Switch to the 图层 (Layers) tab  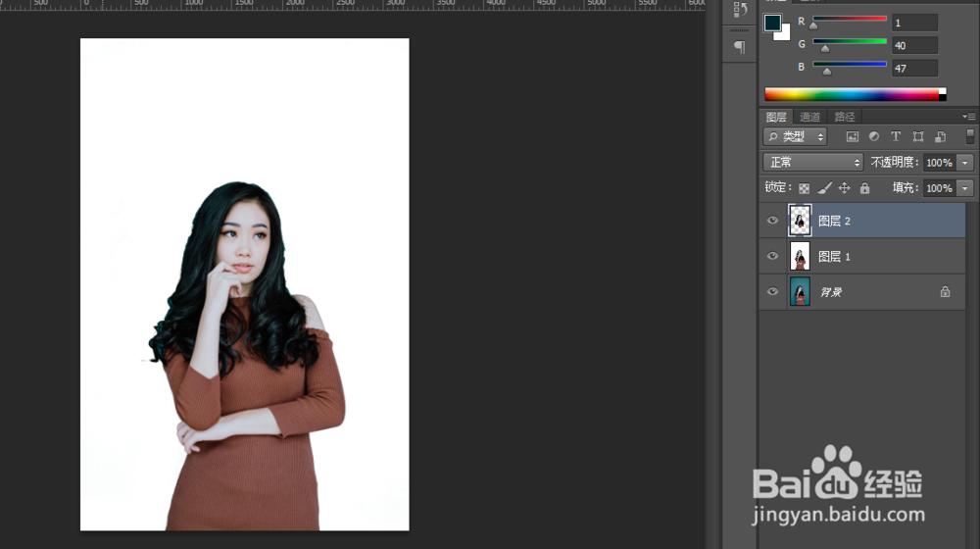(776, 117)
